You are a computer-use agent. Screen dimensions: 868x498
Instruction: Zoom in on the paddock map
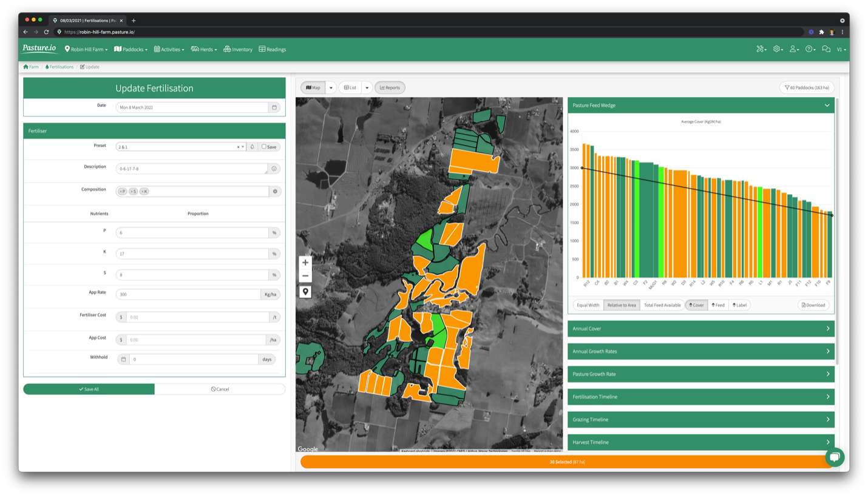click(x=305, y=263)
